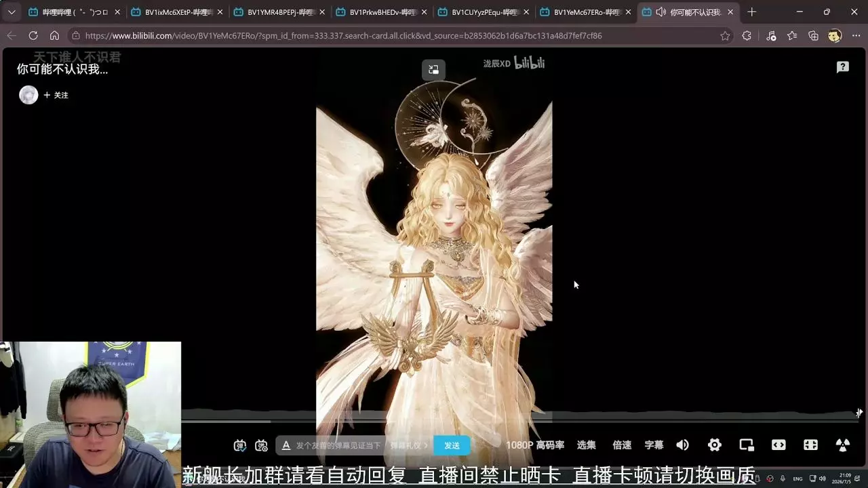Image resolution: width=868 pixels, height=488 pixels.
Task: Seek on the video progress bar
Action: pos(519,421)
